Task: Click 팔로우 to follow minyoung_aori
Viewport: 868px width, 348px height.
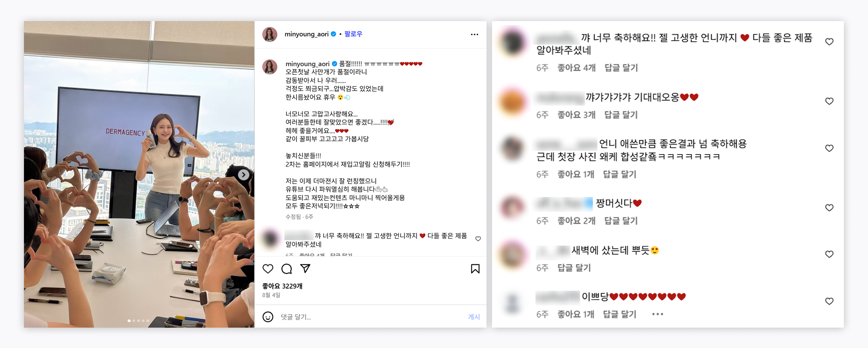Action: pos(353,34)
